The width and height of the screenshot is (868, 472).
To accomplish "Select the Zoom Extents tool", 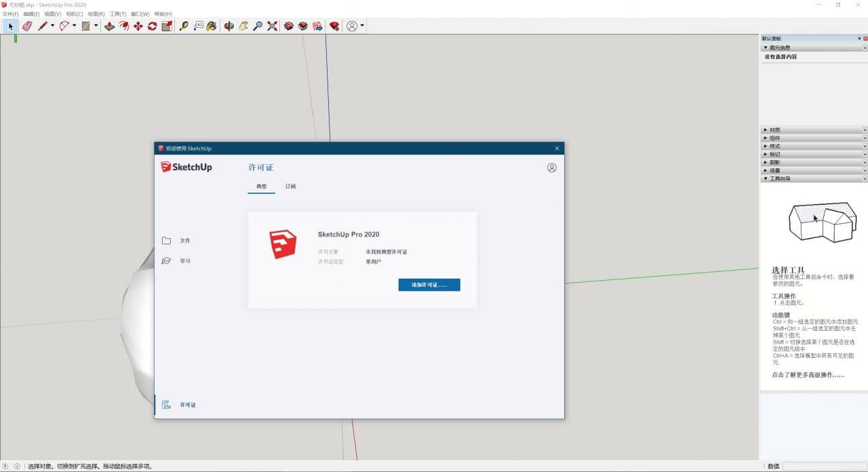I will click(x=272, y=26).
